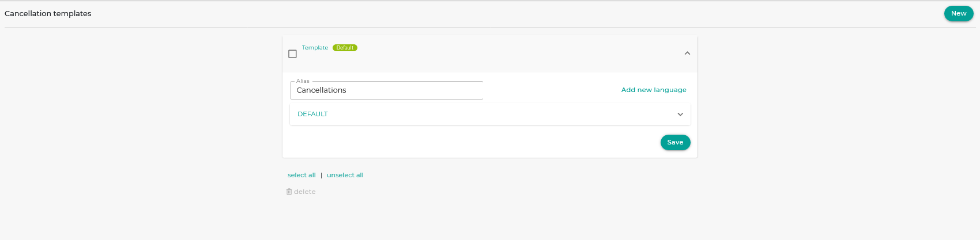Click the small Alias field label

pyautogui.click(x=303, y=81)
